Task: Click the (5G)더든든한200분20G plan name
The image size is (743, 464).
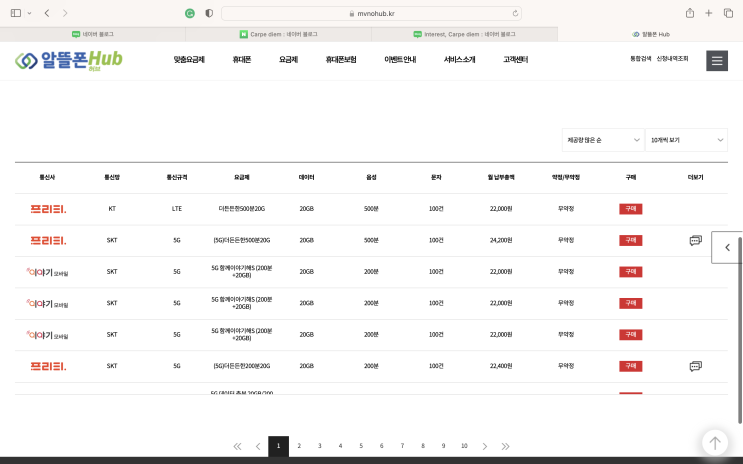Action: pyautogui.click(x=242, y=366)
